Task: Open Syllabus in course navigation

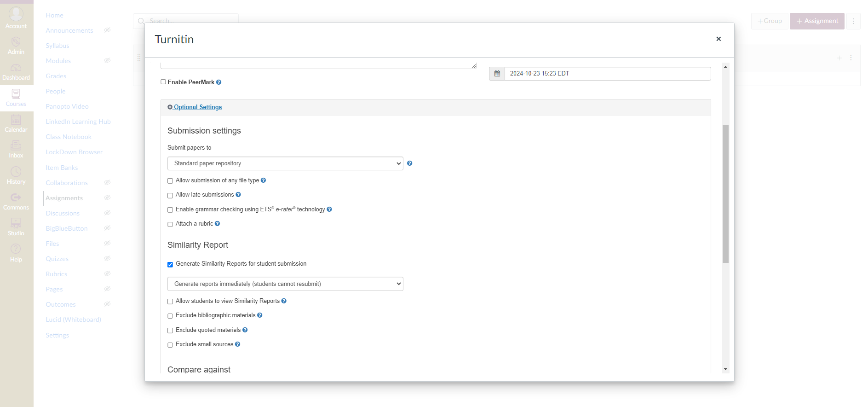Action: [57, 46]
